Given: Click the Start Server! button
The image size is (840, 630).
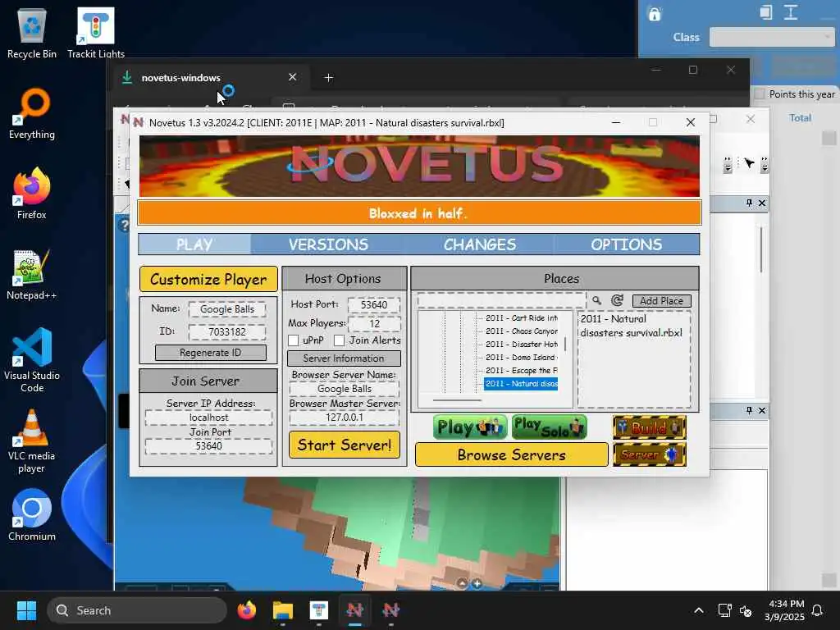Looking at the screenshot, I should [344, 445].
